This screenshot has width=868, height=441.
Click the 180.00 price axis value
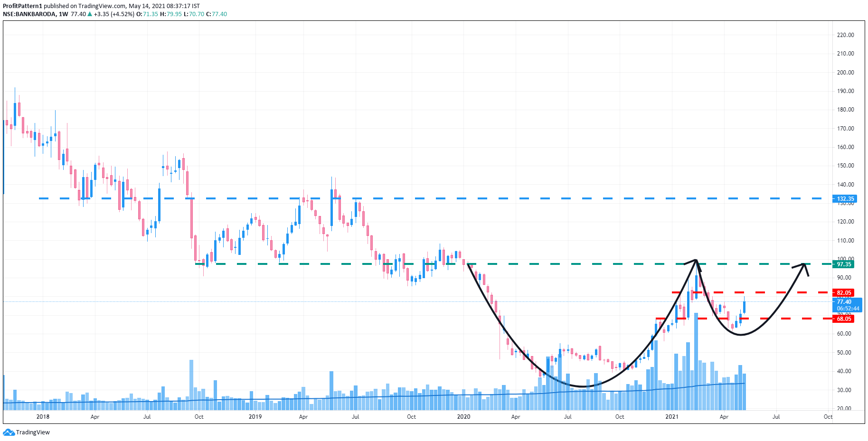pyautogui.click(x=845, y=110)
